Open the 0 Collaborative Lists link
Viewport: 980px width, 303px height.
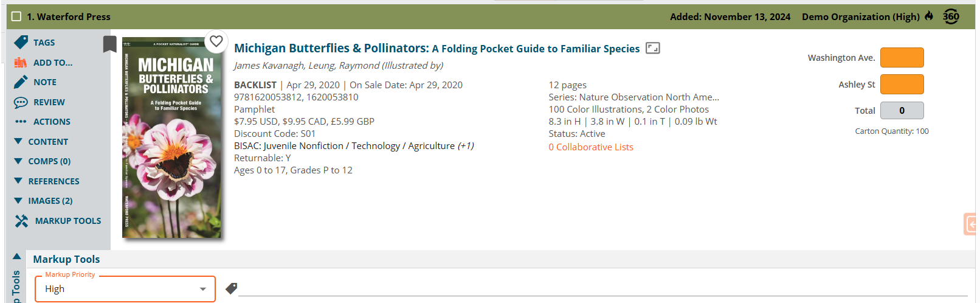[x=591, y=147]
